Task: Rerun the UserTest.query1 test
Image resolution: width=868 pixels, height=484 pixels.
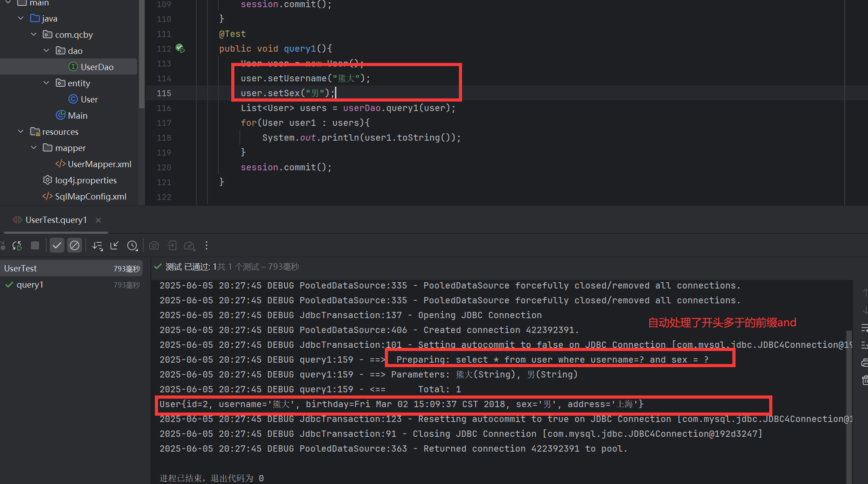Action: (x=17, y=245)
